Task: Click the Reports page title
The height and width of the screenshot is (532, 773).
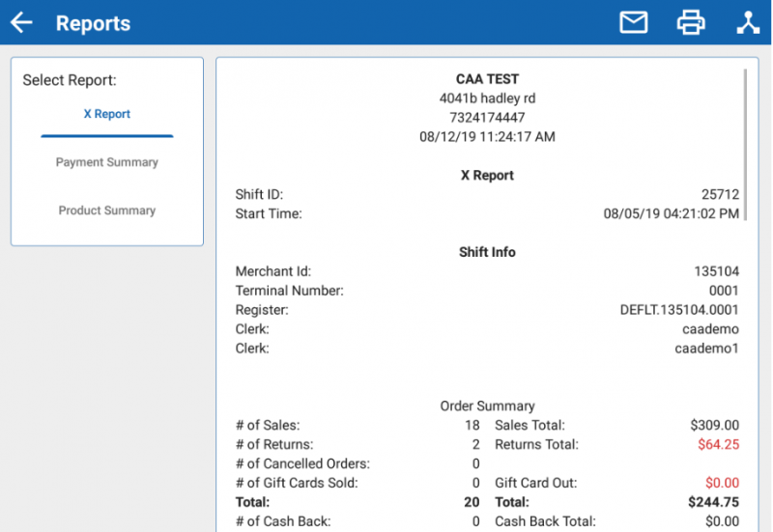Action: tap(93, 23)
